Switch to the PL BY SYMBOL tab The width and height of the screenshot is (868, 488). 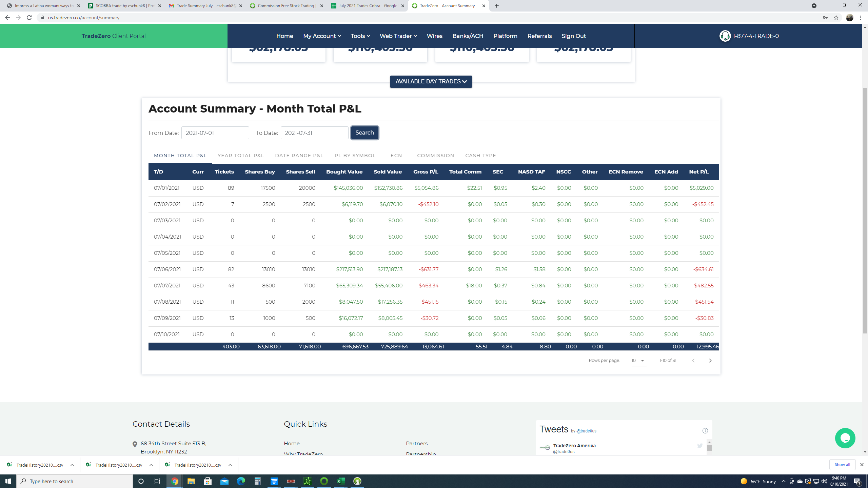click(355, 156)
